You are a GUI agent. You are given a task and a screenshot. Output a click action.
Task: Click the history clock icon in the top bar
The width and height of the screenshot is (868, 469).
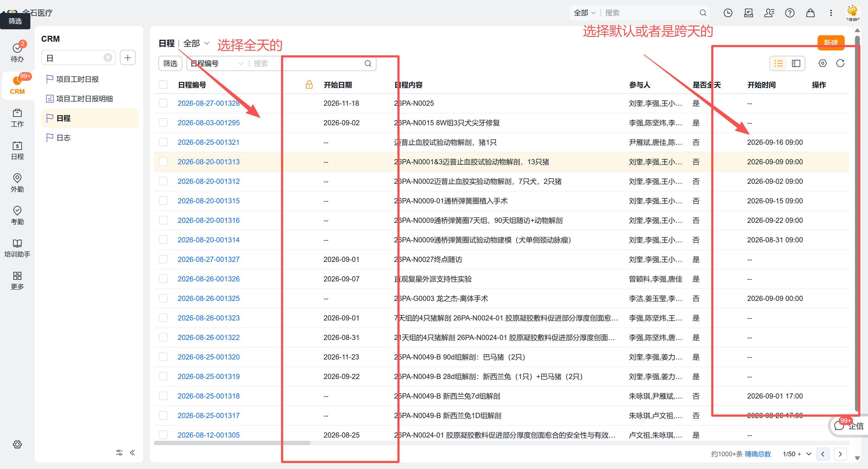(728, 13)
